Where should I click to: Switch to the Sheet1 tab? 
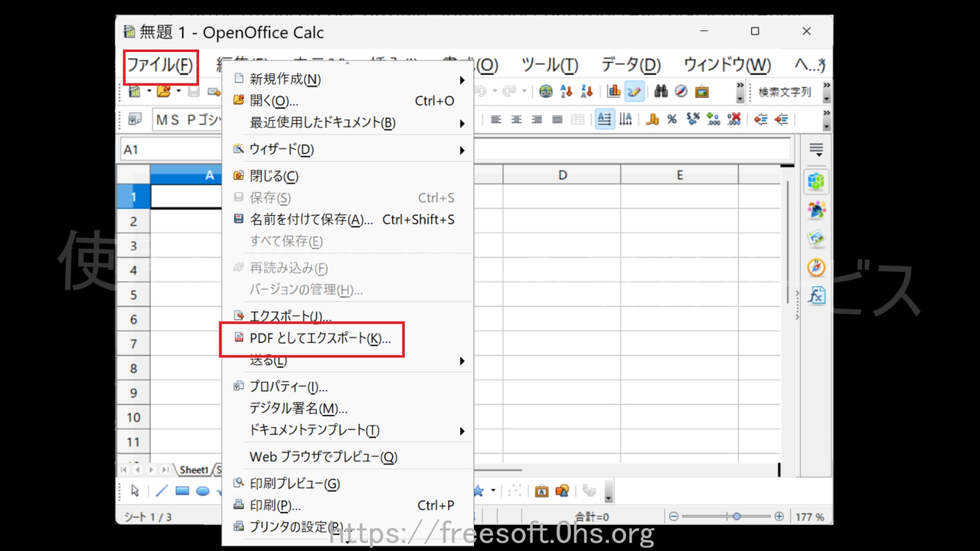pos(194,470)
